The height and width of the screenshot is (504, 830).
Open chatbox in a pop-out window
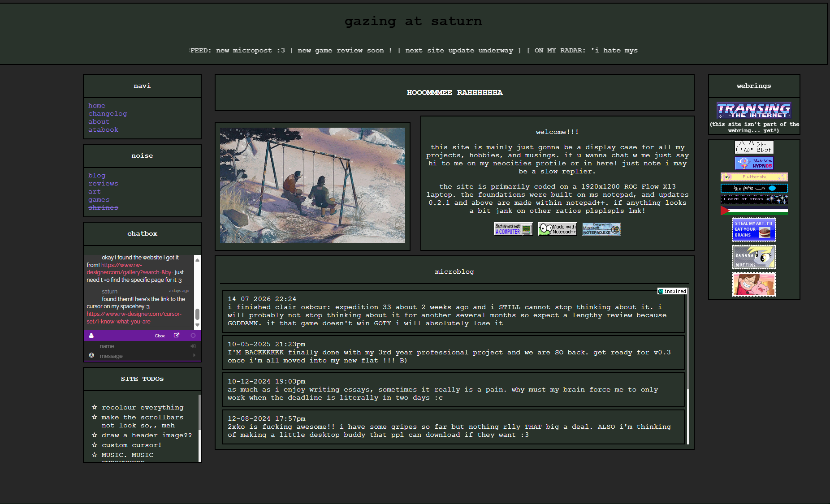pyautogui.click(x=177, y=336)
